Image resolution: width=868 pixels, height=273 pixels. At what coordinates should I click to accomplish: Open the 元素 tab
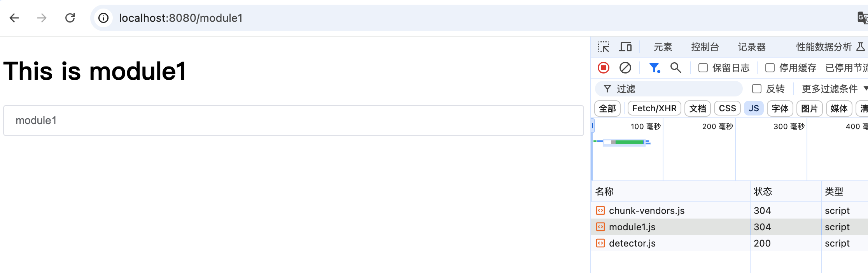tap(663, 47)
